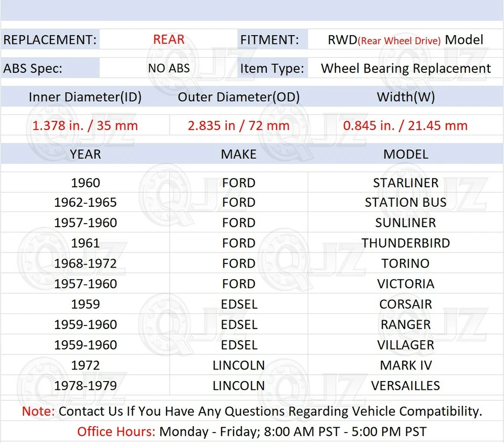
Task: Click the 1960 year cell for Starliner
Action: (85, 183)
